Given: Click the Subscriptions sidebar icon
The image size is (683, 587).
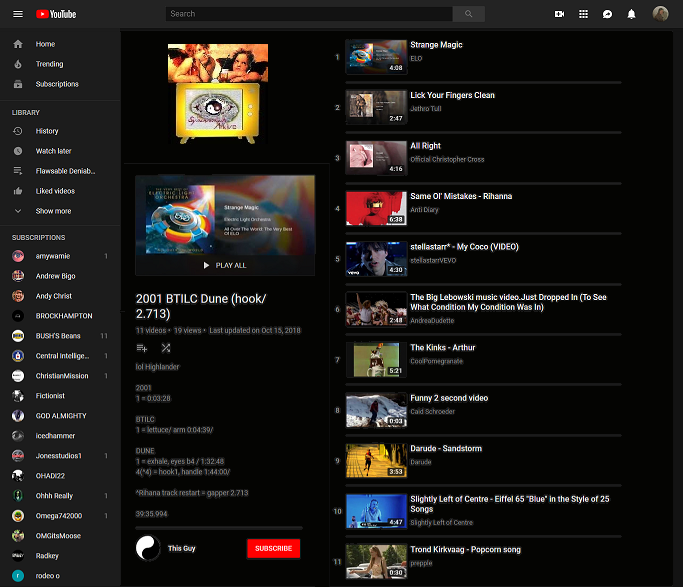Looking at the screenshot, I should click(18, 84).
